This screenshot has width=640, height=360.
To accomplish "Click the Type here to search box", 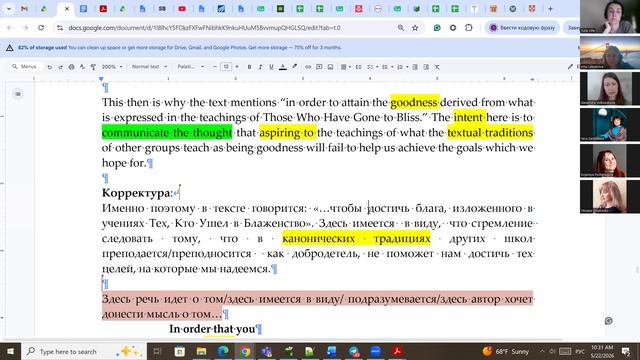I will coord(84,351).
